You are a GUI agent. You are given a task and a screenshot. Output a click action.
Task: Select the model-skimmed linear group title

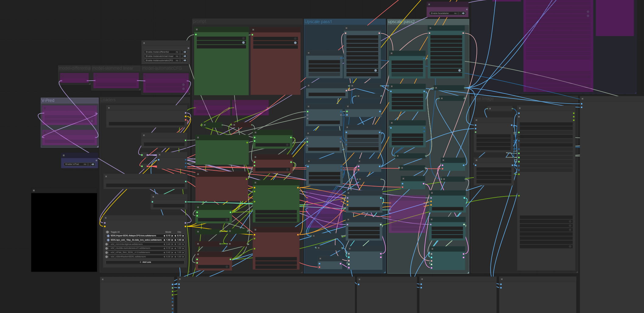click(113, 68)
